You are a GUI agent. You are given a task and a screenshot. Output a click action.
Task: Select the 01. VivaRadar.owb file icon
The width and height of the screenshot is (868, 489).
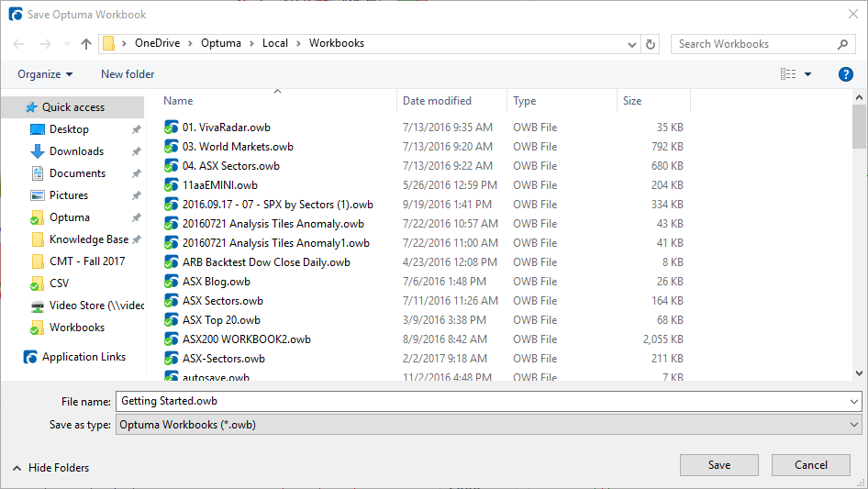pos(171,128)
